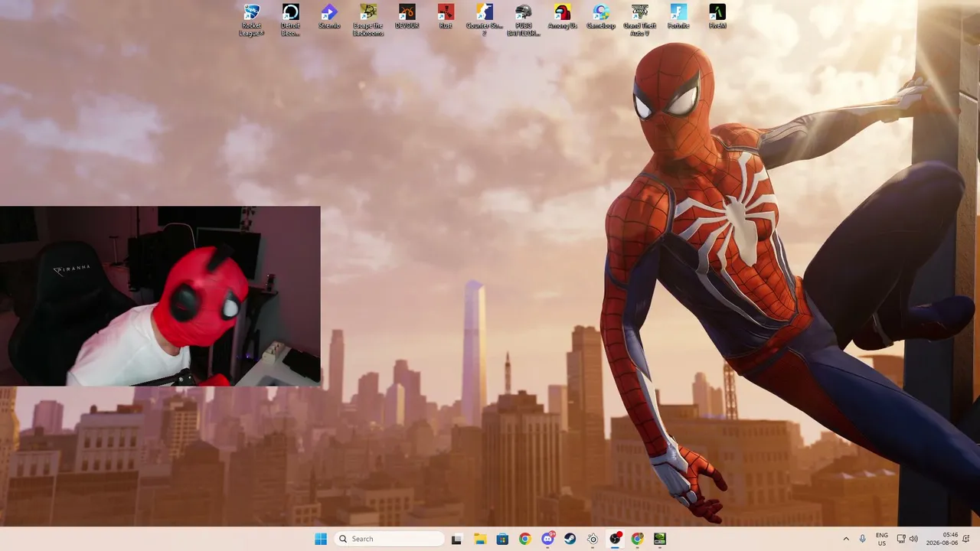This screenshot has height=551, width=980.
Task: Switch to OBS Studio in the taskbar
Action: (x=615, y=539)
